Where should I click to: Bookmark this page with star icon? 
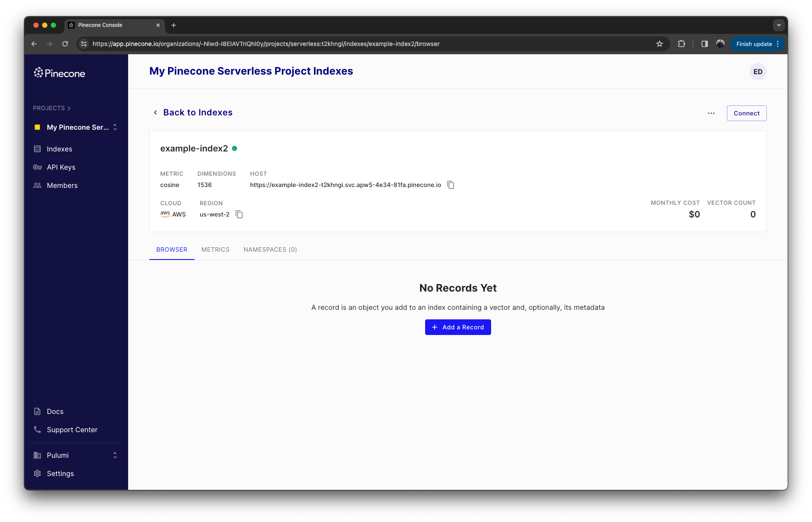click(x=660, y=44)
